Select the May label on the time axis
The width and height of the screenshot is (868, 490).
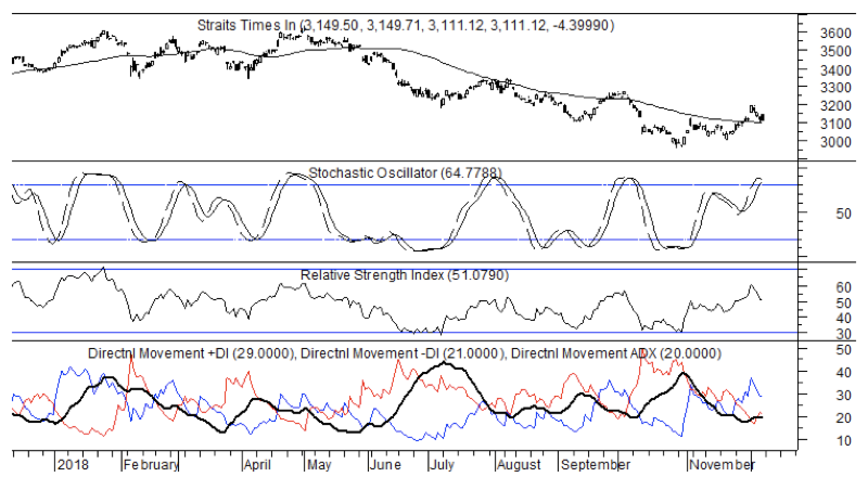(319, 465)
